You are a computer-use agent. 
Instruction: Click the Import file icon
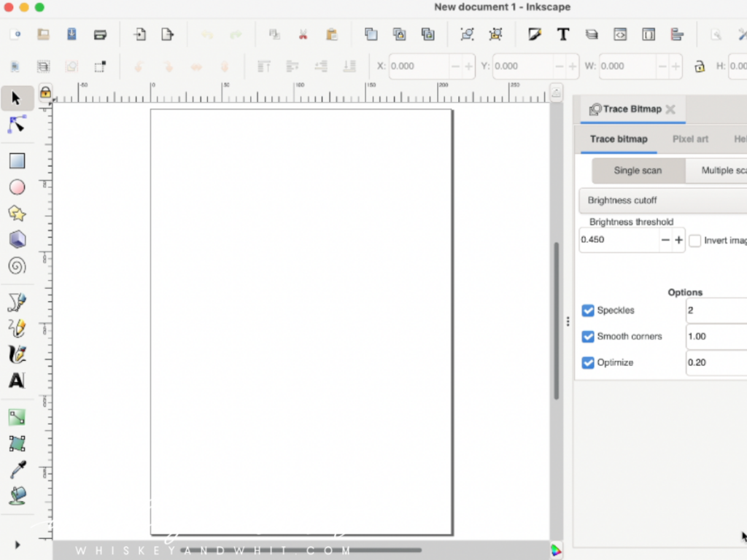[139, 34]
